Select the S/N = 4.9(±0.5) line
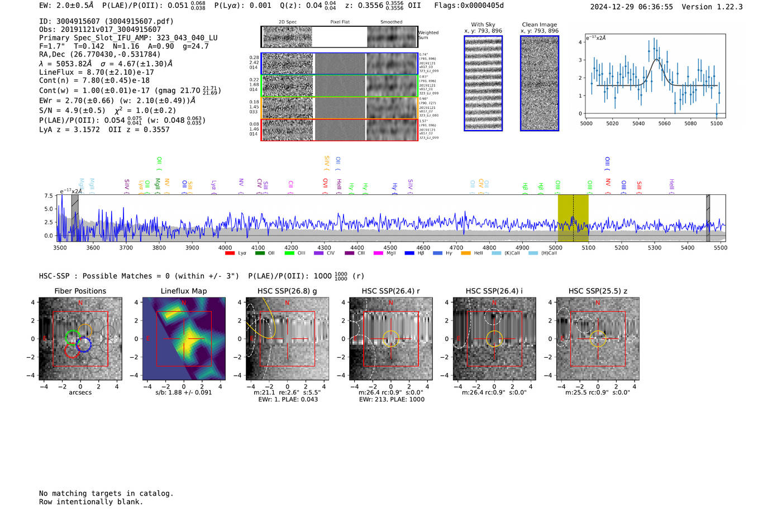This screenshot has width=782, height=532. pos(107,110)
